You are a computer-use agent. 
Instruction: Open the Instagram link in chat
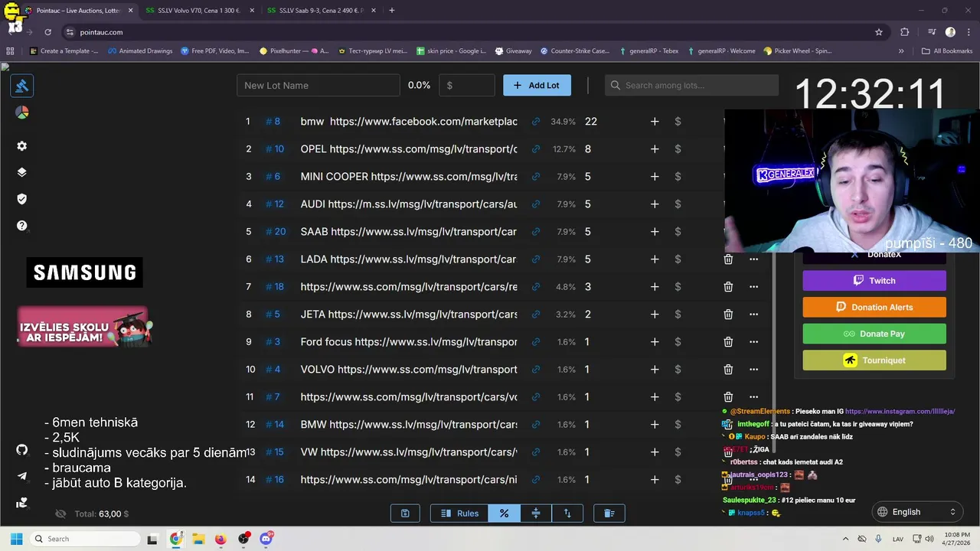point(900,412)
